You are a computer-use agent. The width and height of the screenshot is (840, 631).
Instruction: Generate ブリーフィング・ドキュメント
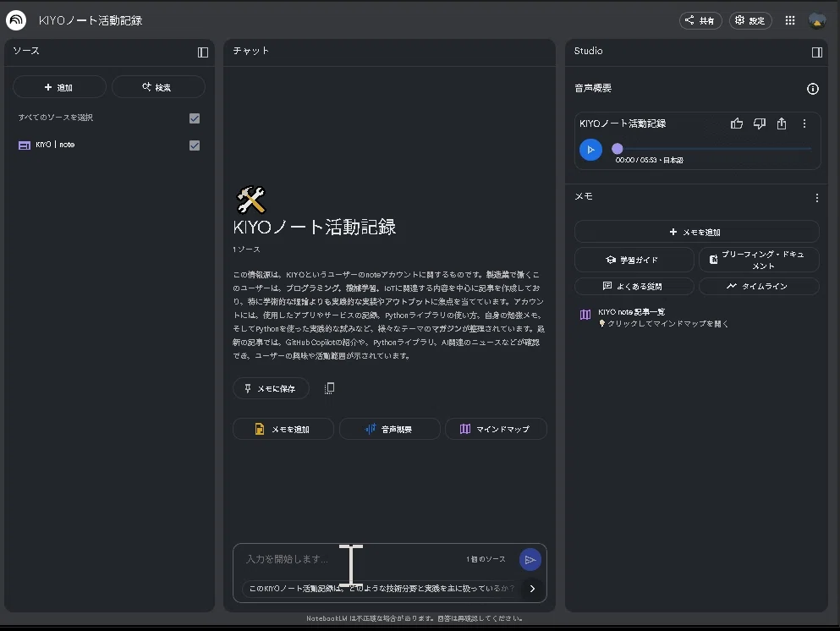point(759,260)
